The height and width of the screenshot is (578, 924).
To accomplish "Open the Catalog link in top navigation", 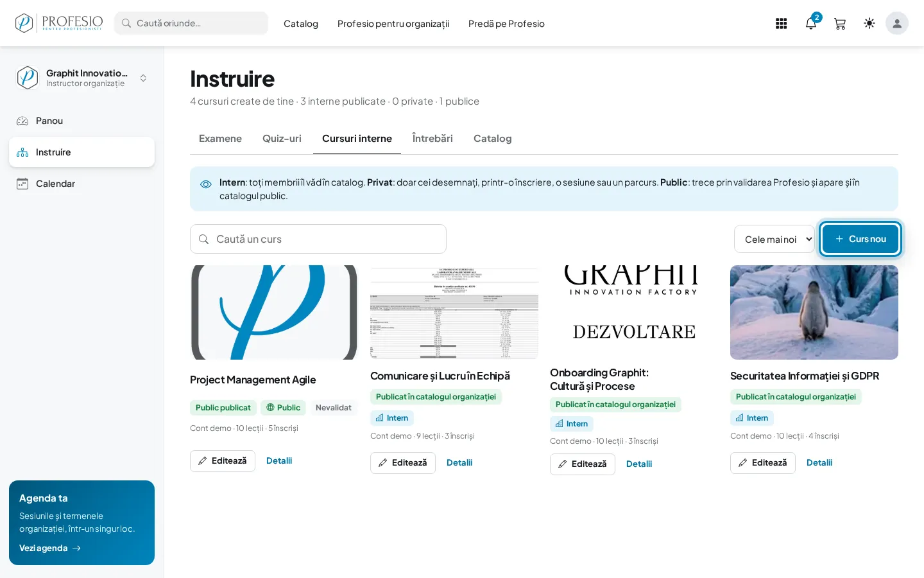I will [x=301, y=24].
